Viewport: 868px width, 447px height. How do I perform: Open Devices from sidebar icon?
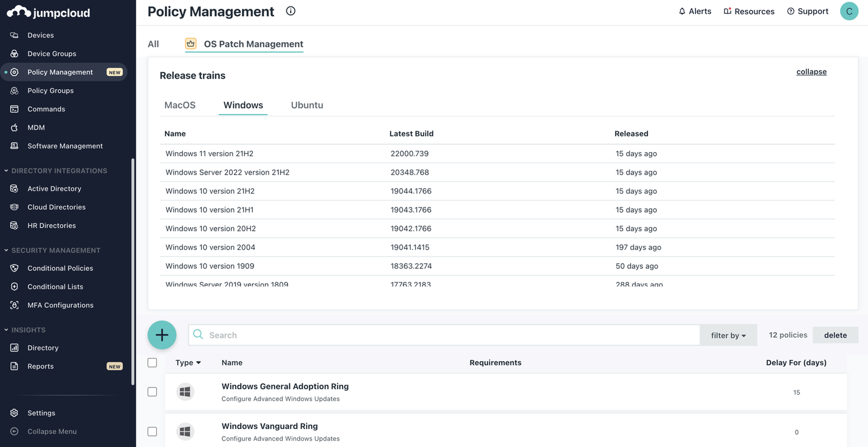[x=14, y=35]
